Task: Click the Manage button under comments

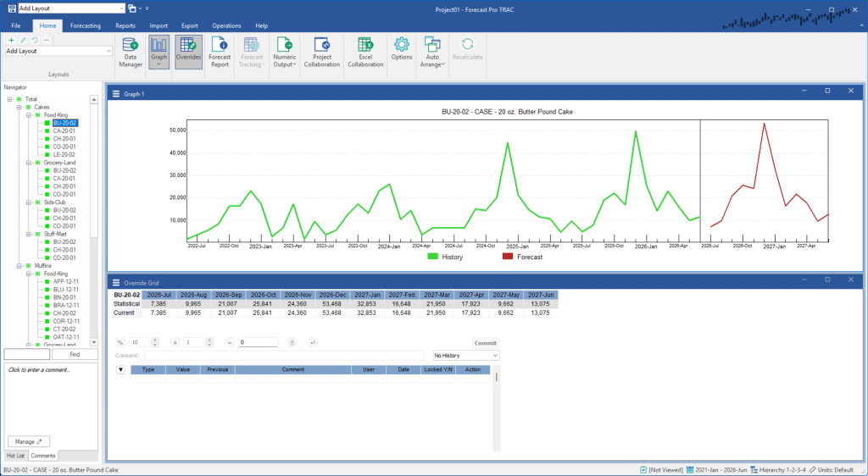Action: tap(29, 441)
